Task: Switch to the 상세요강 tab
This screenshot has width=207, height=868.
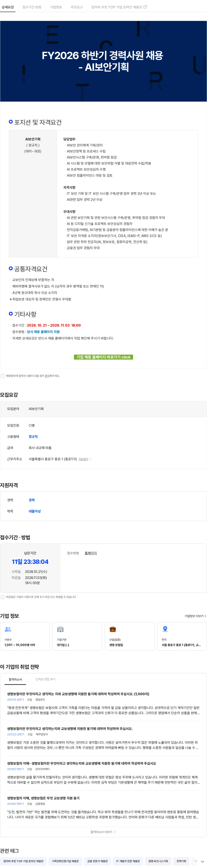Action: click(x=8, y=7)
